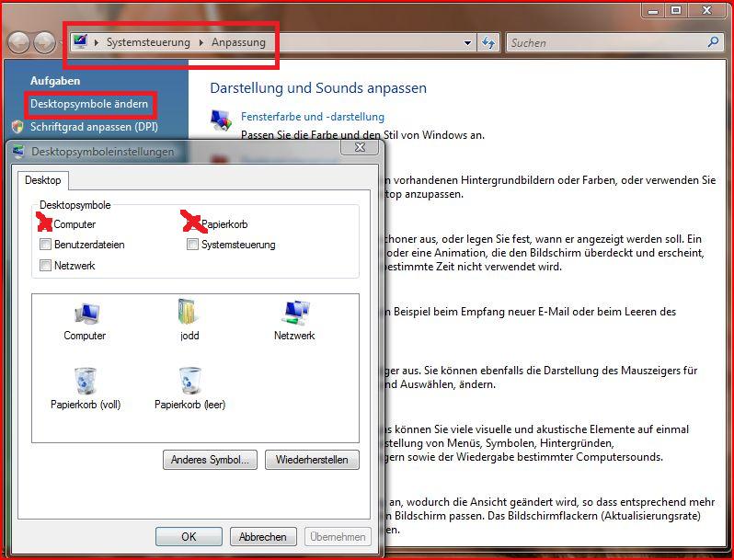The width and height of the screenshot is (734, 560).
Task: Select the Papierkorb (leer) icon
Action: [190, 389]
